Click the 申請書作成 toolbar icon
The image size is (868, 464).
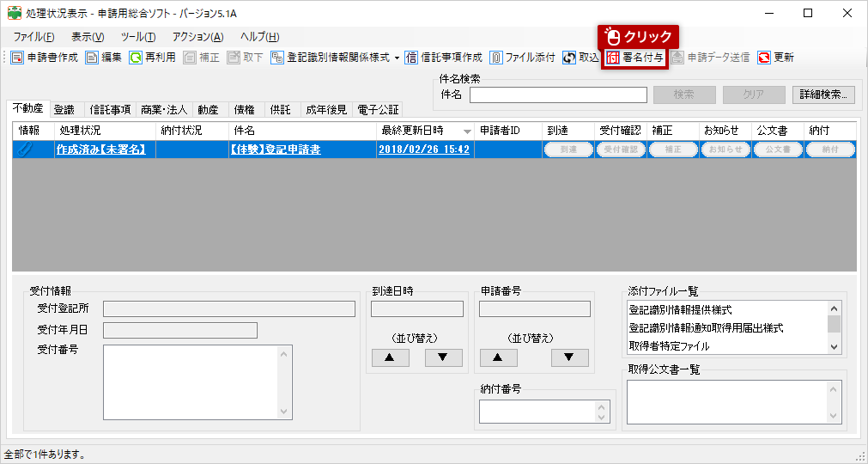coord(17,58)
